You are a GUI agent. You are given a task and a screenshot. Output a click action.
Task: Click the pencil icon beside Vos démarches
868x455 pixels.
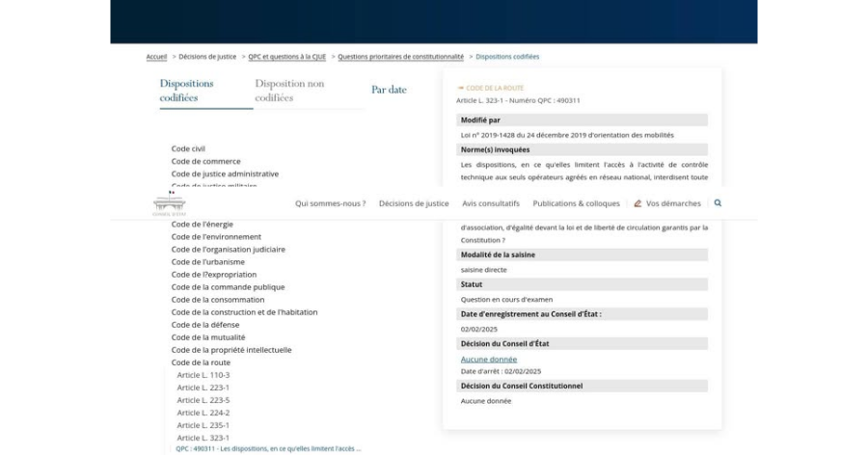coord(638,203)
